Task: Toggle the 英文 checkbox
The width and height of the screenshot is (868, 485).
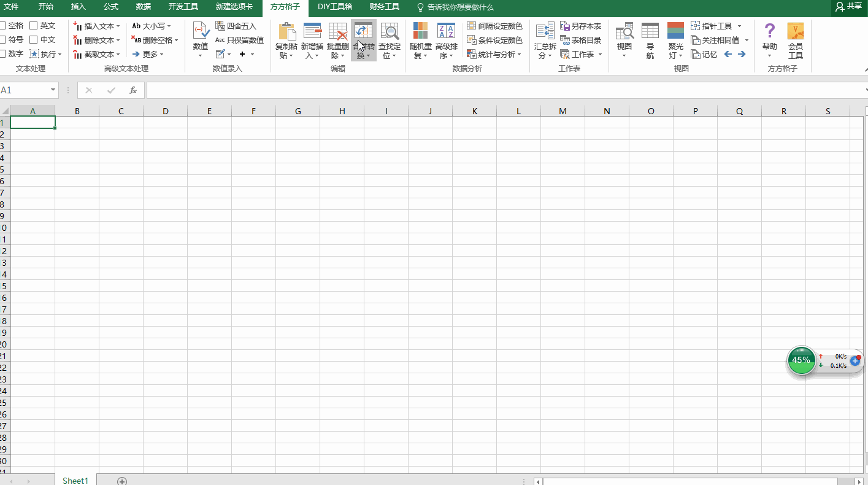Action: (x=34, y=26)
